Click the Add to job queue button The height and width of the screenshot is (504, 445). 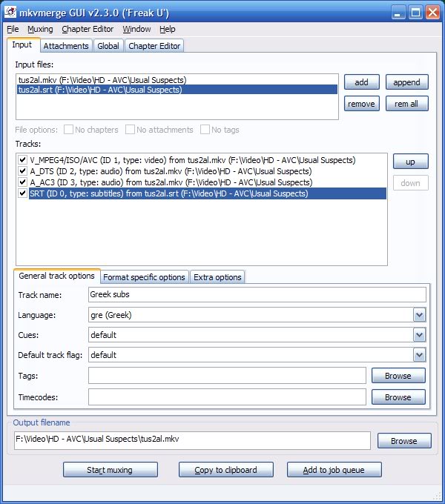[x=334, y=470]
